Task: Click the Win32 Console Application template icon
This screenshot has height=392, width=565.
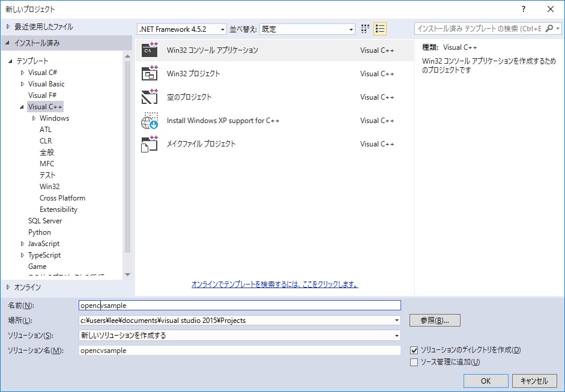Action: pos(150,50)
